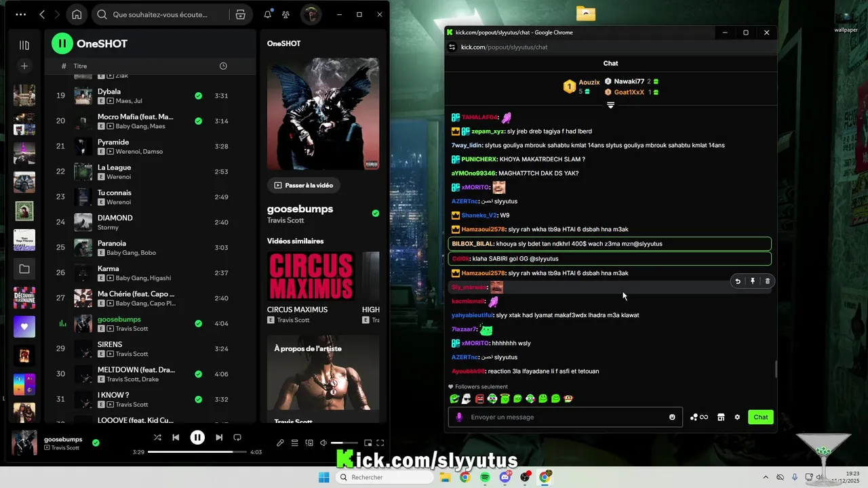The height and width of the screenshot is (488, 868).
Task: Open Windows Start button
Action: coord(324,477)
